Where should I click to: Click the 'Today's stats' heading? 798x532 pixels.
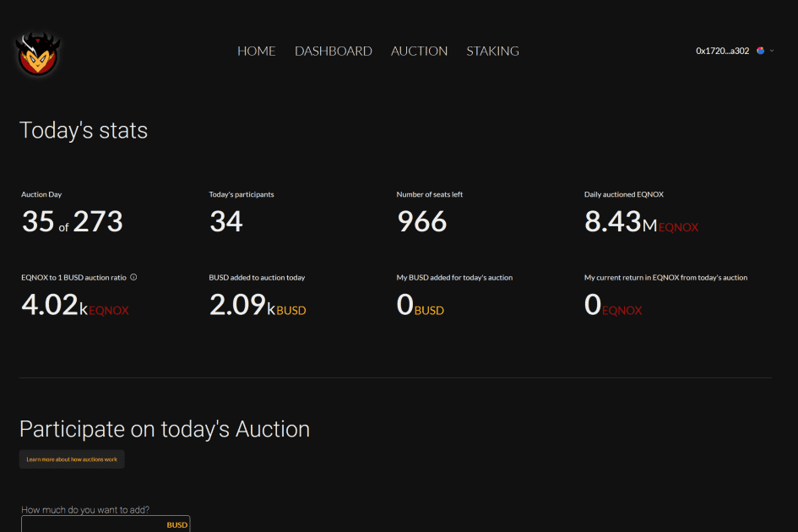[84, 130]
